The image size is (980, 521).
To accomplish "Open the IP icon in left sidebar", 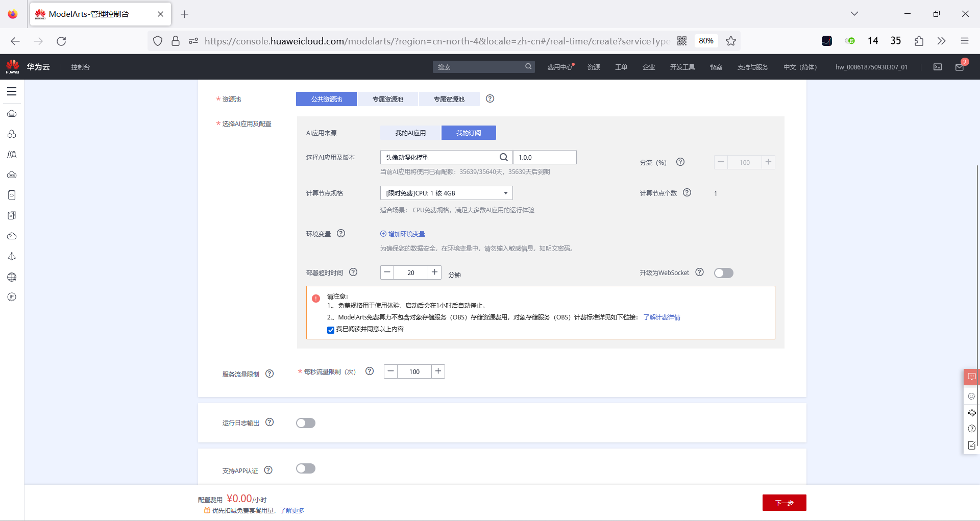I will pos(12,297).
